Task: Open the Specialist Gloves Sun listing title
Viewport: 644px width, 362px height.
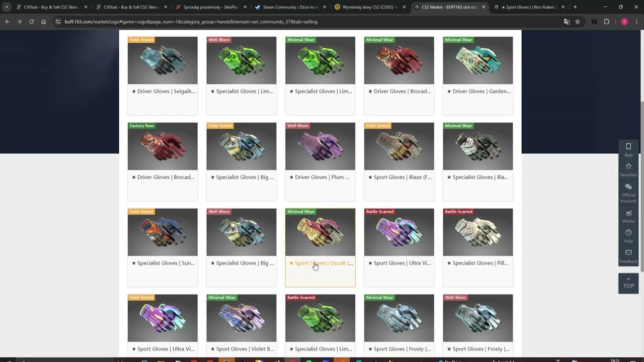Action: [163, 263]
